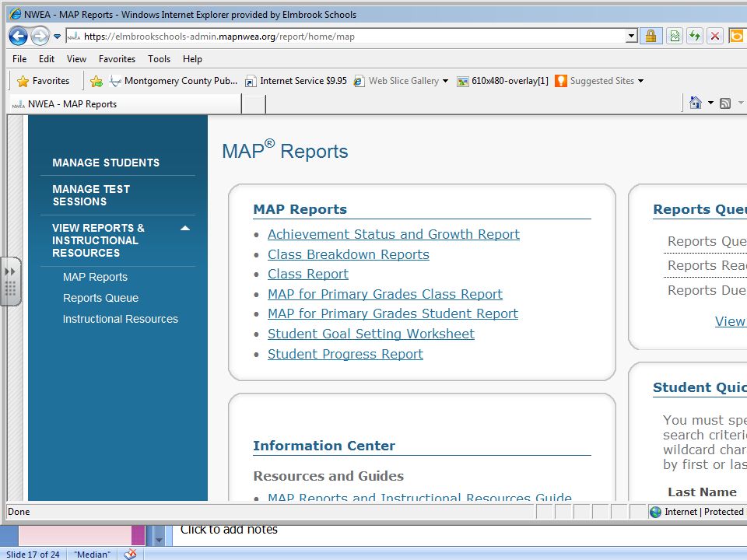Screen dimensions: 747x560
Task: Click Reports Queue sidebar sub-item
Action: point(101,298)
